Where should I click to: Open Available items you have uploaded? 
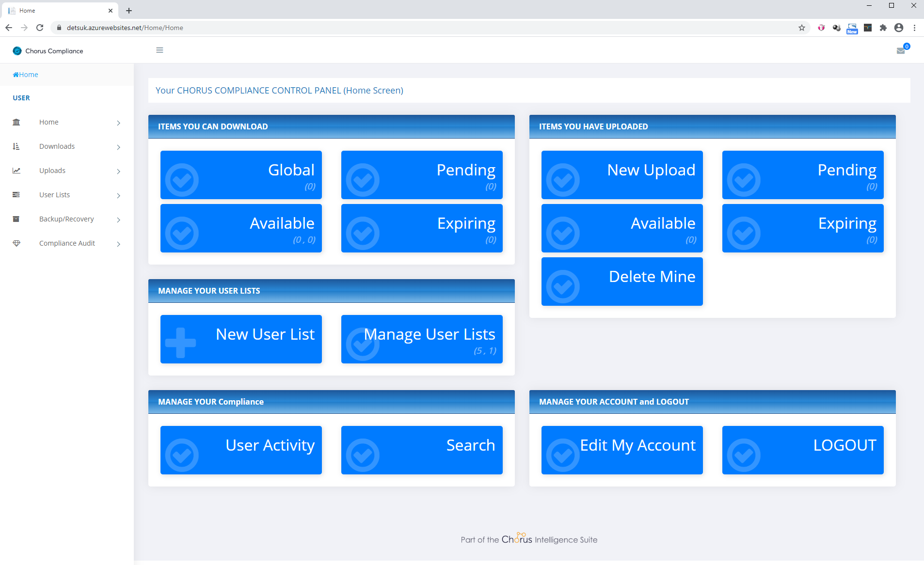622,228
